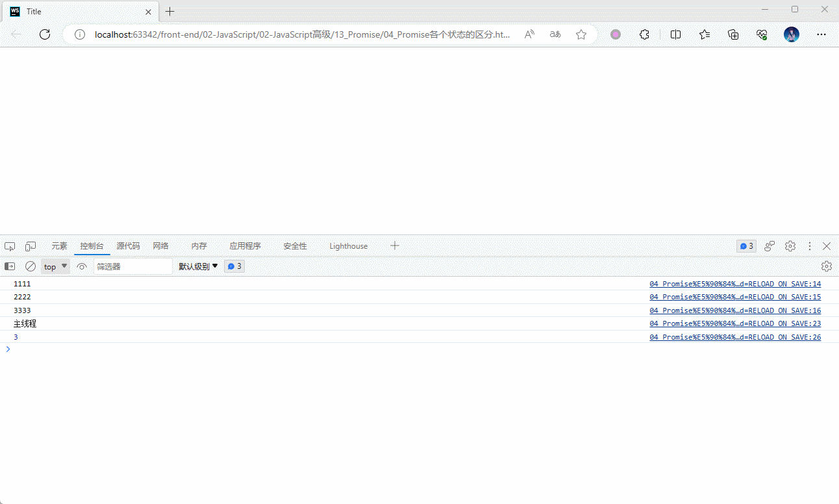839x504 pixels.
Task: Add more tools with plus icon
Action: [x=395, y=246]
